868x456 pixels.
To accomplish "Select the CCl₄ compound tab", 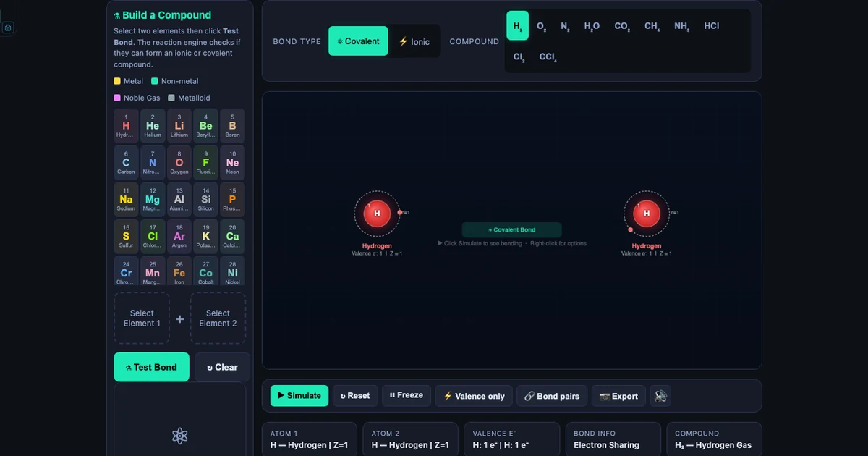I will pyautogui.click(x=548, y=56).
